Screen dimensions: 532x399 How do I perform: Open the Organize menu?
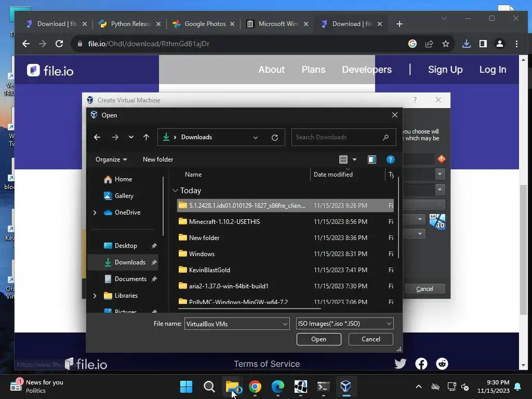pos(111,159)
